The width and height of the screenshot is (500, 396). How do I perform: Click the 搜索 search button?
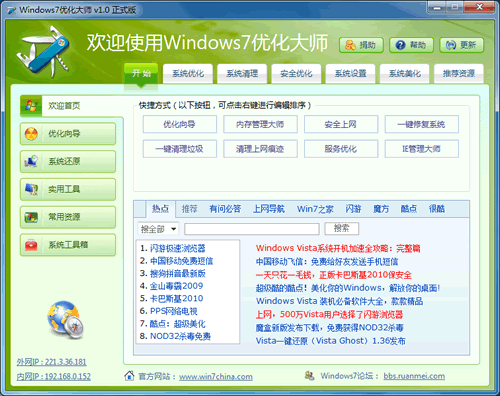(x=342, y=228)
